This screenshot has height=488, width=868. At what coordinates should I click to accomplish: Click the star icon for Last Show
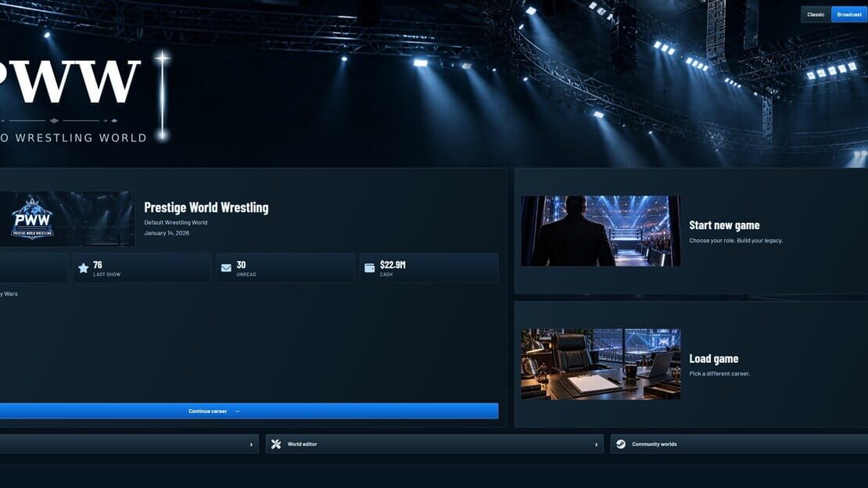[x=83, y=268]
